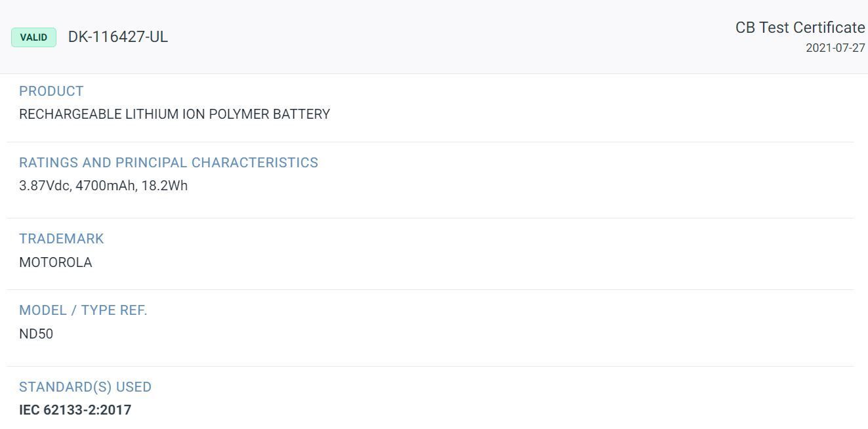
Task: Click the UL suffix of the certificate number
Action: coord(159,37)
